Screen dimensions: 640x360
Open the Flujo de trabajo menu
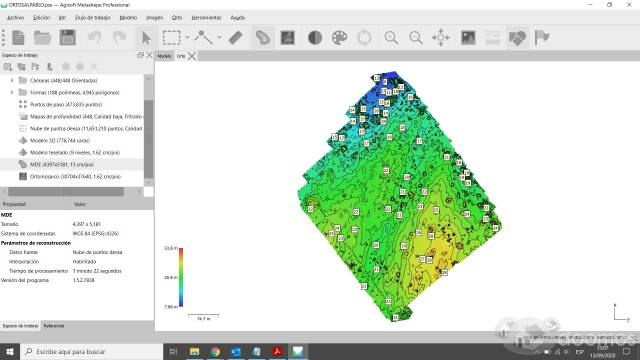click(92, 18)
